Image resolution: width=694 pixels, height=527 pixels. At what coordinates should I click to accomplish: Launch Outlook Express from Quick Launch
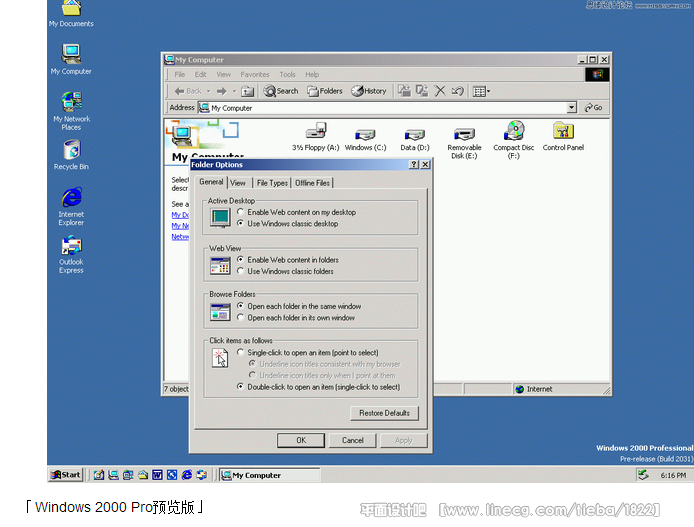tap(202, 475)
